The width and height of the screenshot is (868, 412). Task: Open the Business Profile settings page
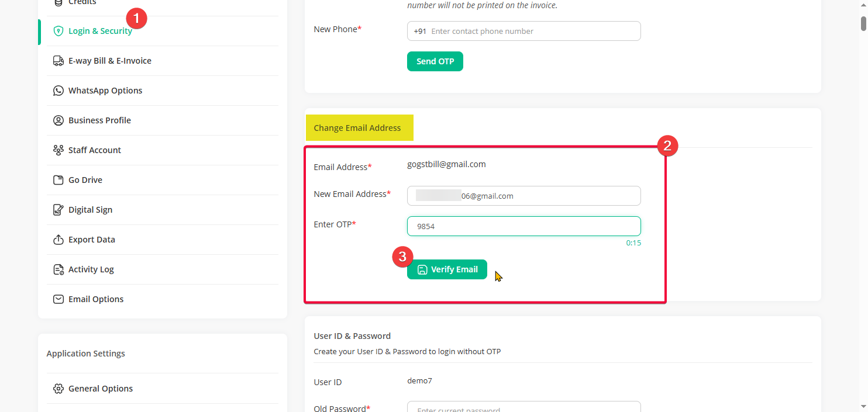point(99,120)
